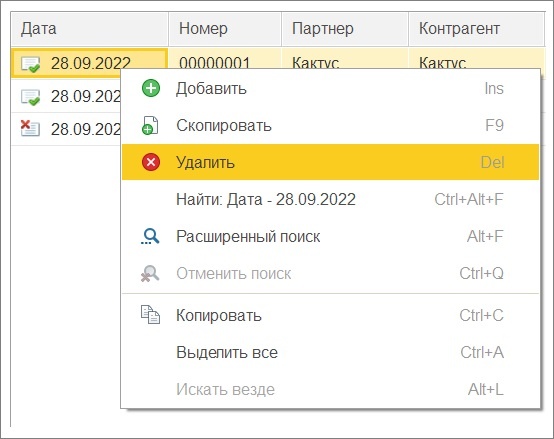Click the Отменить поиск crossed magnifier icon

click(x=150, y=273)
